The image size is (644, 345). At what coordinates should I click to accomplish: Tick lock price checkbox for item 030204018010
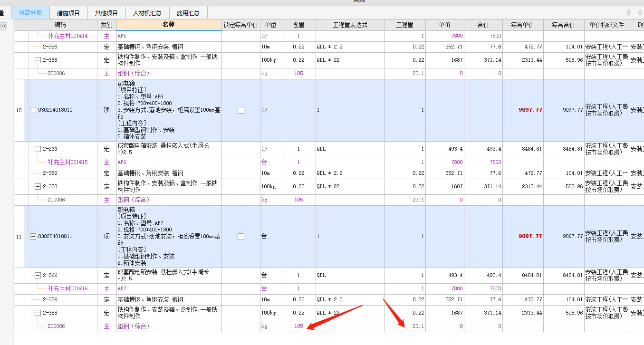pos(241,110)
